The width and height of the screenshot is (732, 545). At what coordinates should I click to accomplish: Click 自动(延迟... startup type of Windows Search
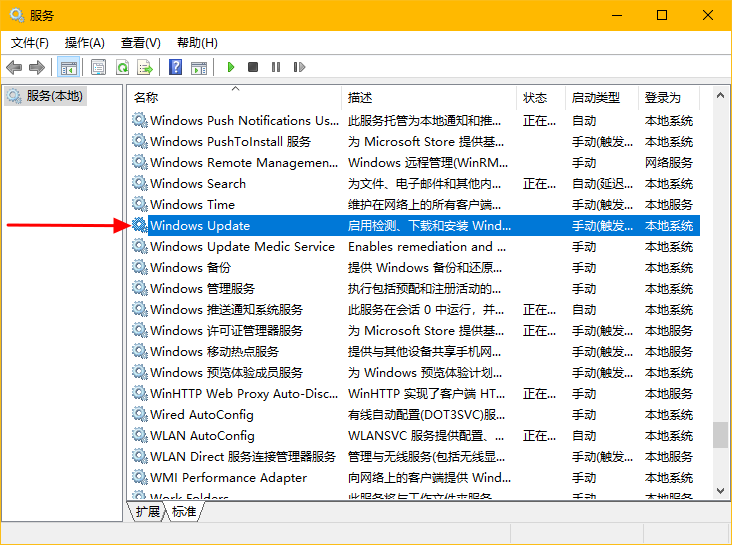coord(602,184)
